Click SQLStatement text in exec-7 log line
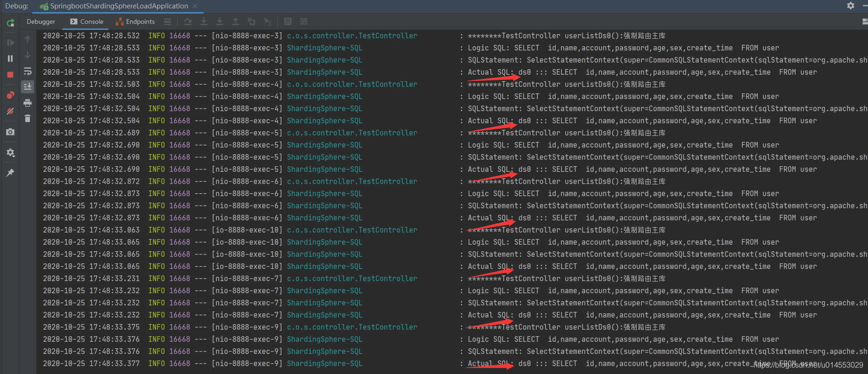 [x=667, y=303]
